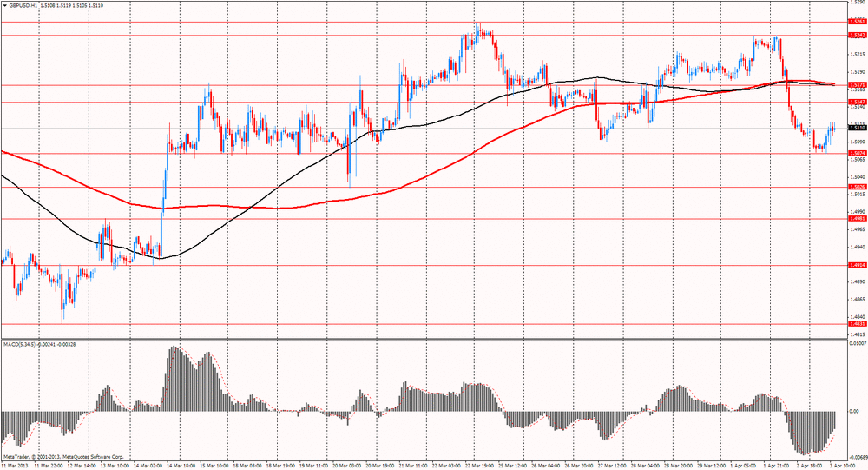Image resolution: width=868 pixels, height=470 pixels.
Task: Select the 1.5261 red price level label
Action: [857, 23]
